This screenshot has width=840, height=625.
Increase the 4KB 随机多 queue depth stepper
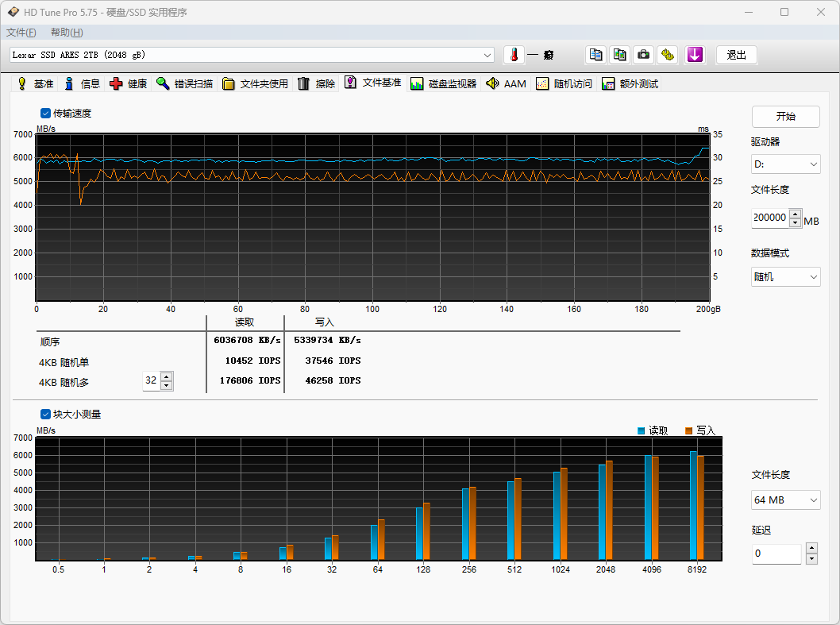165,377
